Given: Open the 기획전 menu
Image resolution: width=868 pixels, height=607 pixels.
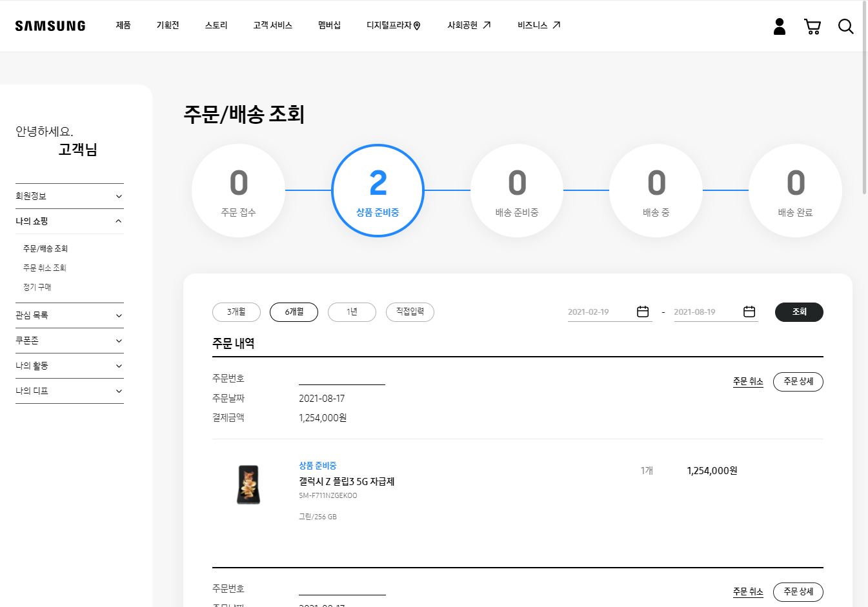Looking at the screenshot, I should coord(168,25).
